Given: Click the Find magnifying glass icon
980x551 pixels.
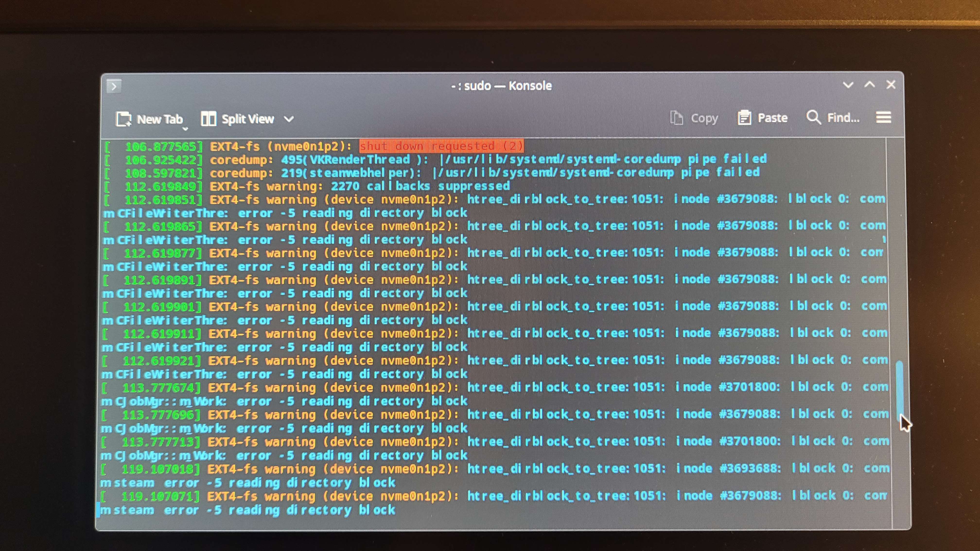Looking at the screenshot, I should (813, 118).
